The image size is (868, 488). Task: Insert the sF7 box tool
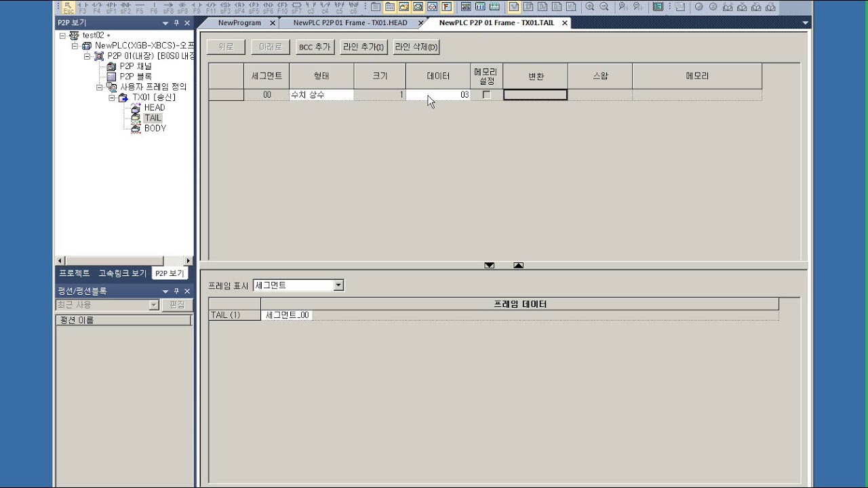coord(296,7)
